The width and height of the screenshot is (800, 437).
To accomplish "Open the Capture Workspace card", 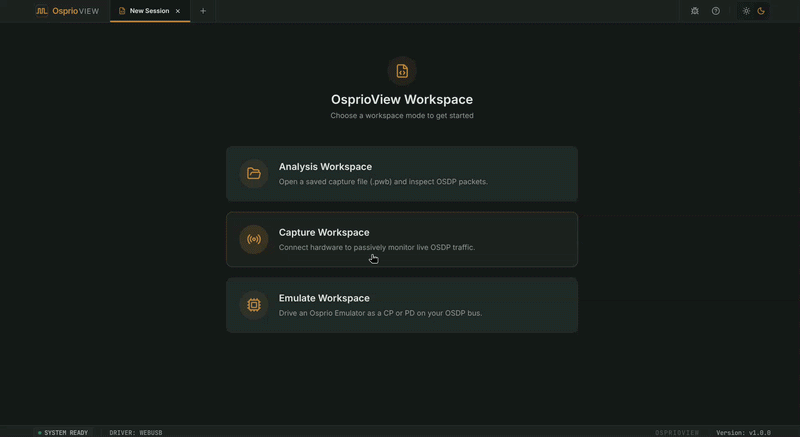I will 402,240.
